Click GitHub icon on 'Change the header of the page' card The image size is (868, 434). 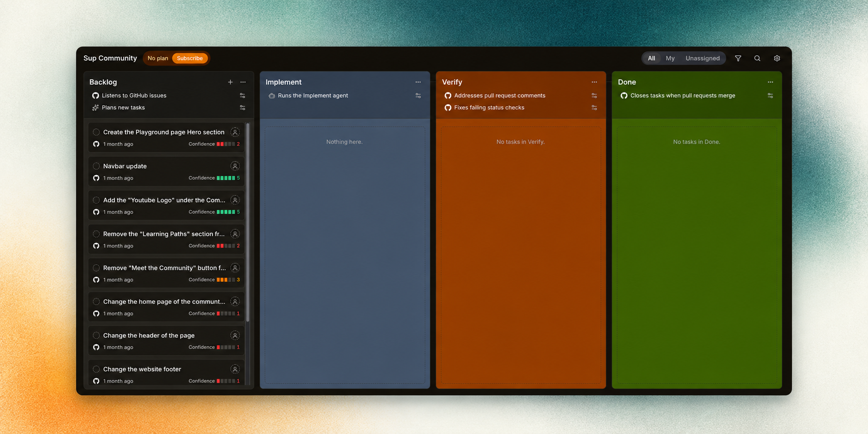pyautogui.click(x=96, y=347)
